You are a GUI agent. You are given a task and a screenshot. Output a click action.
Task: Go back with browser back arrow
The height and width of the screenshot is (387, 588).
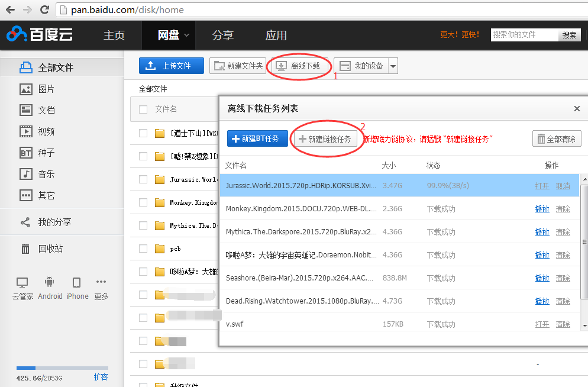[x=11, y=9]
